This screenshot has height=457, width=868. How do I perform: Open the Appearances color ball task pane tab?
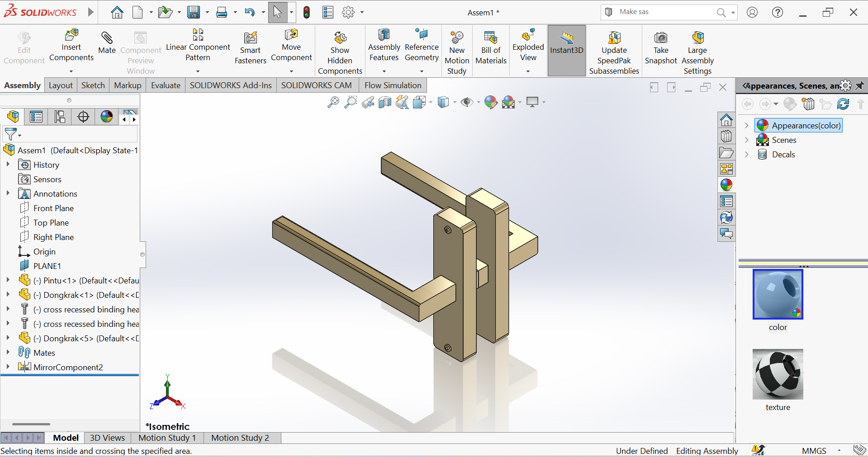pyautogui.click(x=726, y=185)
